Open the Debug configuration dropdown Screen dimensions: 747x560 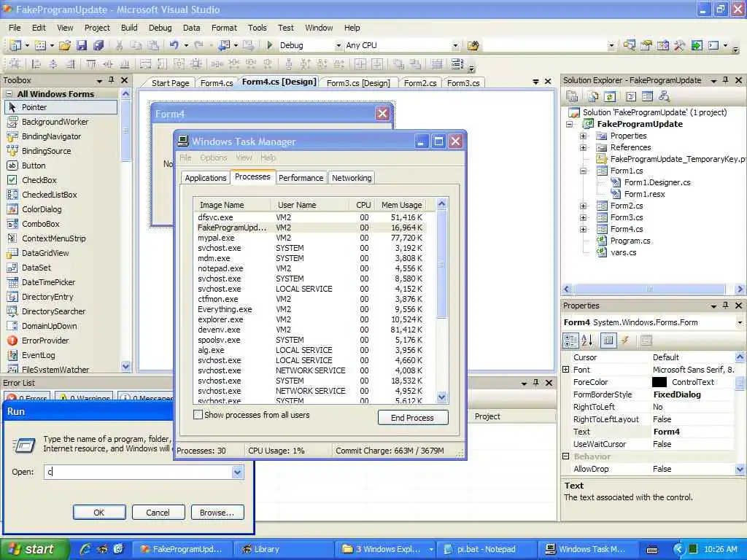tap(338, 46)
